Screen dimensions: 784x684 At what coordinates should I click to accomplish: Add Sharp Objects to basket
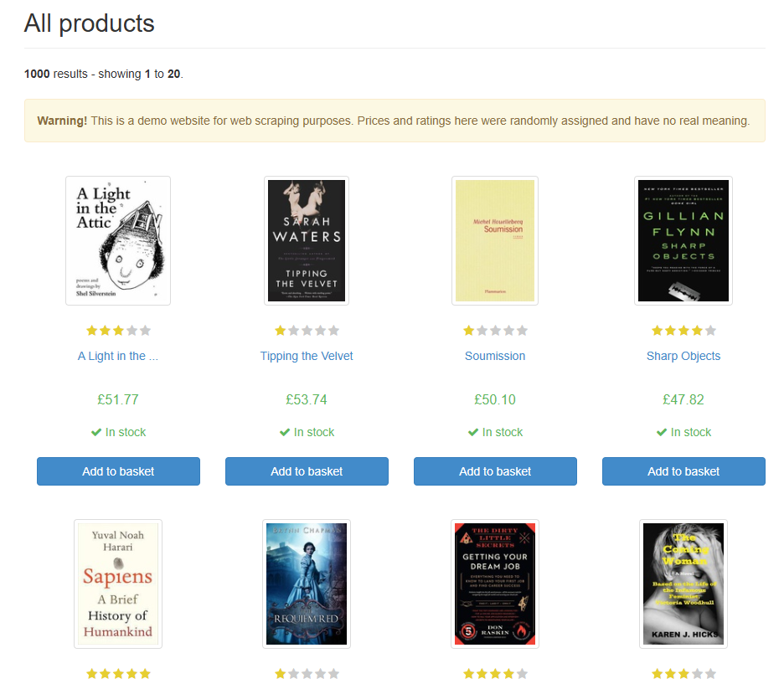(683, 471)
